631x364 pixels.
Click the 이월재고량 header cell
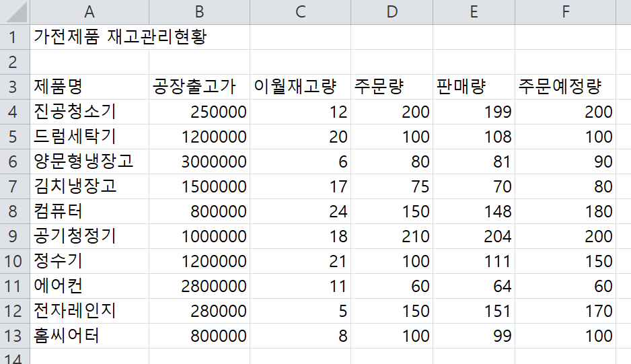300,87
